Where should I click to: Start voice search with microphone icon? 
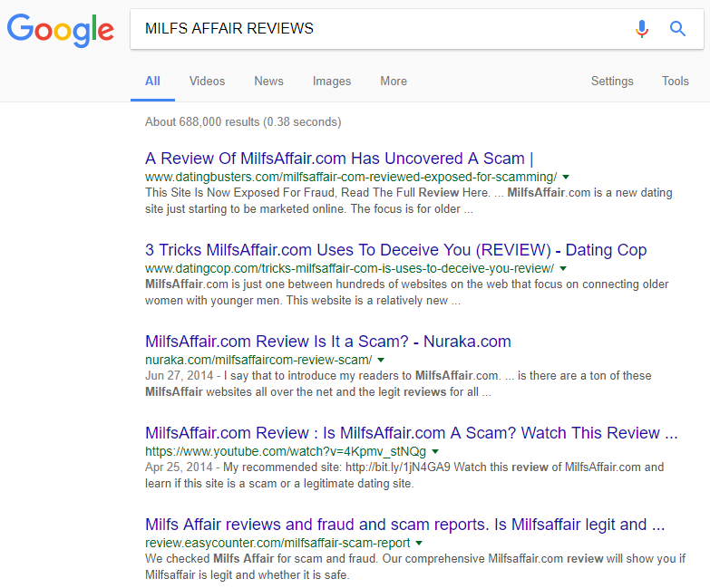tap(642, 28)
